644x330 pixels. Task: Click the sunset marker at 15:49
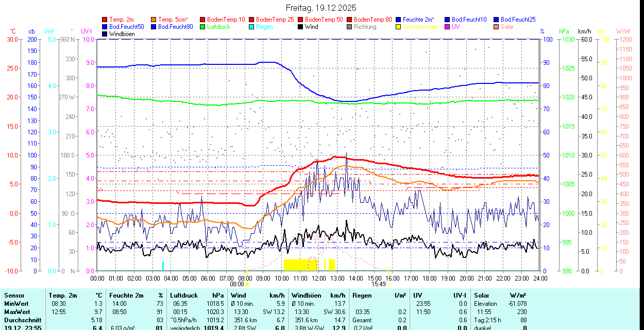click(388, 284)
